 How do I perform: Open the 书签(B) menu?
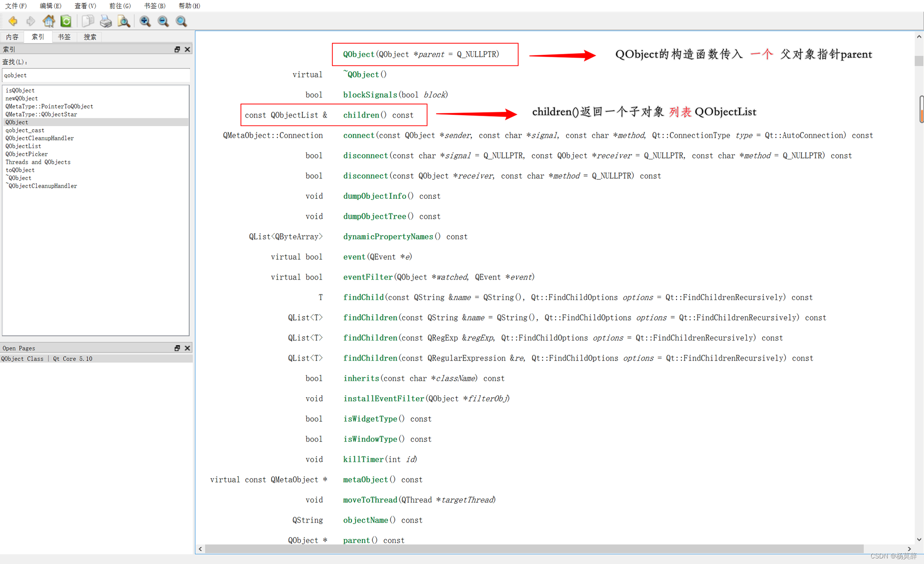pos(155,6)
